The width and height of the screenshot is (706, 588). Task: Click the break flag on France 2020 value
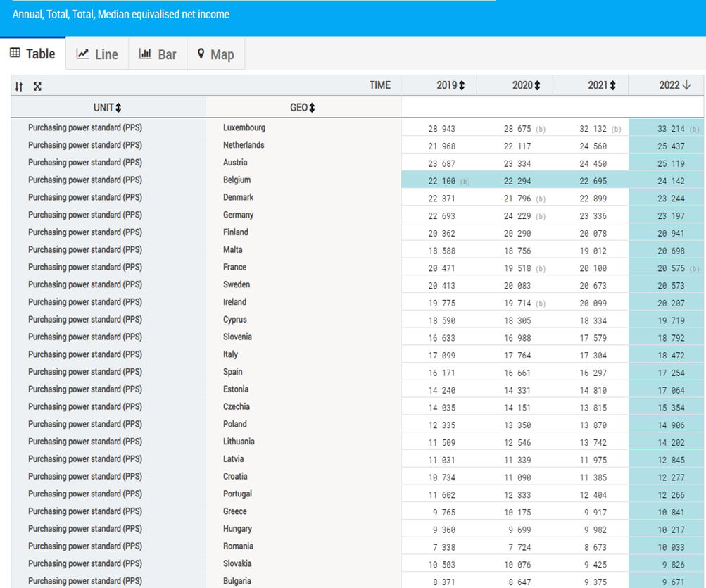pos(541,269)
